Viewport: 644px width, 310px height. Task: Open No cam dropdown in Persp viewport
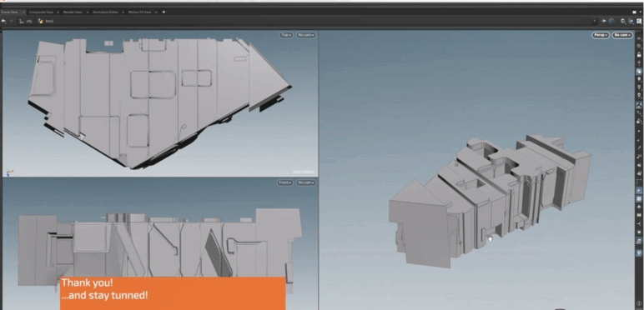point(622,35)
